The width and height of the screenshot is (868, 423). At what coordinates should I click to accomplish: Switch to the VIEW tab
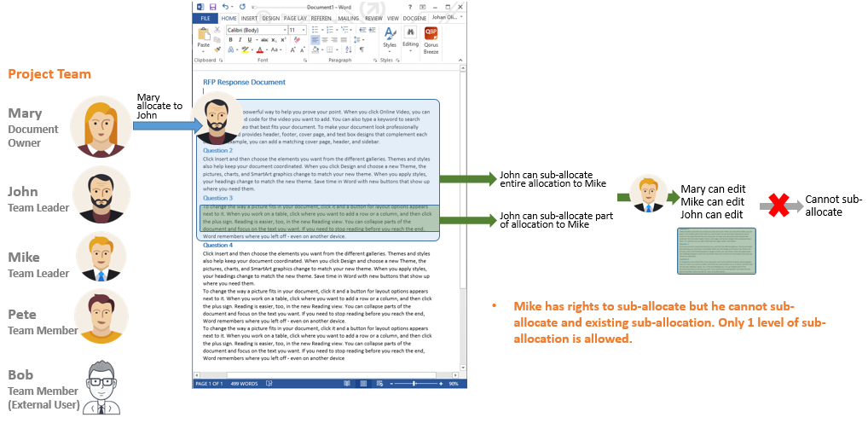pyautogui.click(x=393, y=18)
